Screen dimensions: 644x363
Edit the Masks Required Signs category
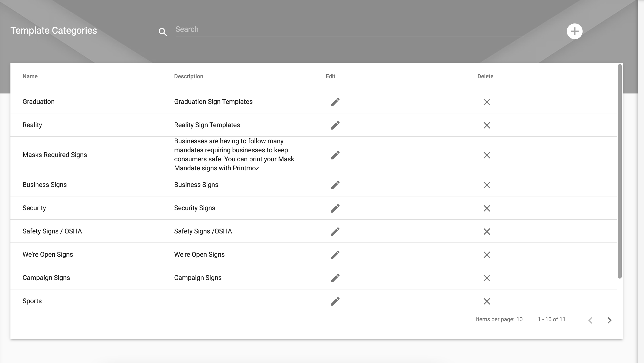(x=335, y=155)
